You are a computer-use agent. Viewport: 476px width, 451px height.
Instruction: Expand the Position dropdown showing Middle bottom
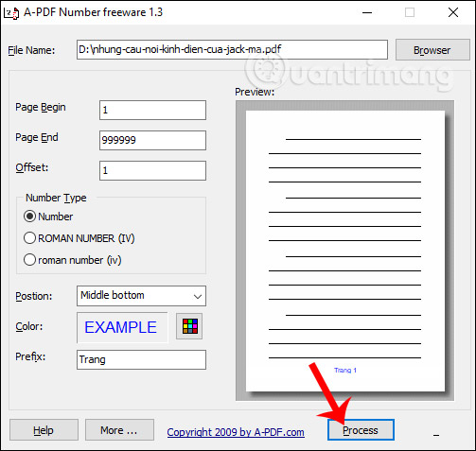141,296
